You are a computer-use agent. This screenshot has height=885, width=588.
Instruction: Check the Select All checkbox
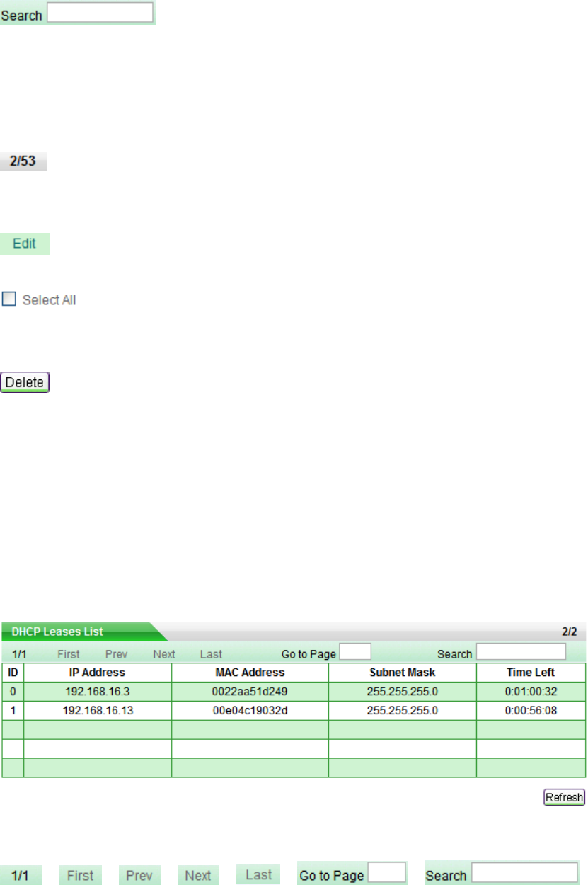(8, 299)
